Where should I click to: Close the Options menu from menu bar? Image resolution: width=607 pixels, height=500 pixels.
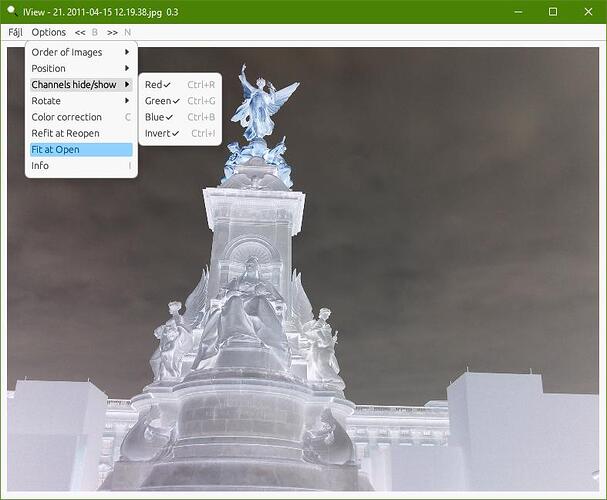click(x=49, y=33)
